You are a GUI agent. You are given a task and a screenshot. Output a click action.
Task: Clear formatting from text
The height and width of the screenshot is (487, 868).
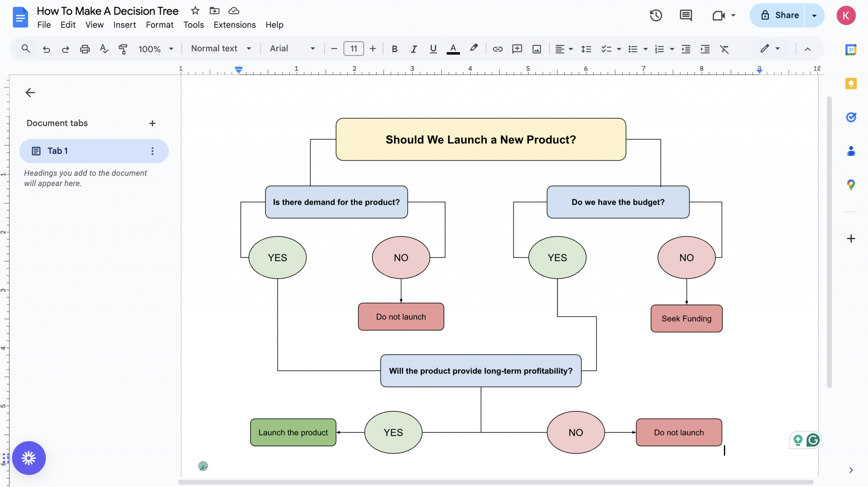coord(725,48)
